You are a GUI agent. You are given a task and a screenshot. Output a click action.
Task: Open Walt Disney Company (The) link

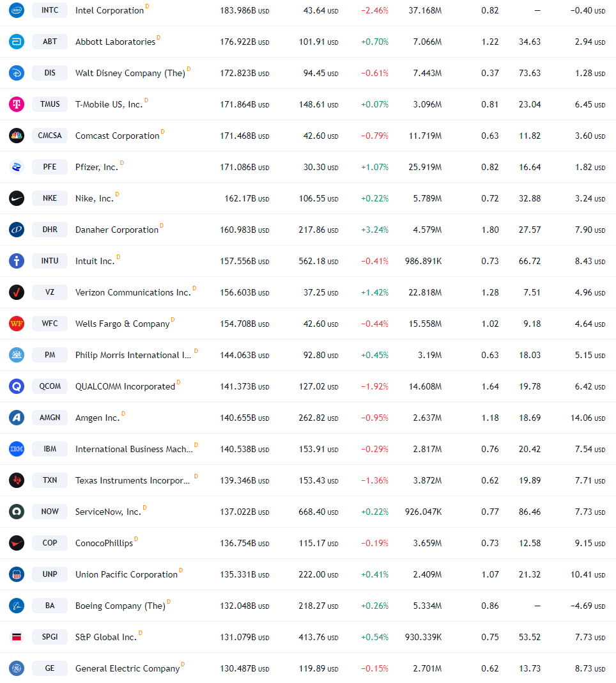[130, 73]
